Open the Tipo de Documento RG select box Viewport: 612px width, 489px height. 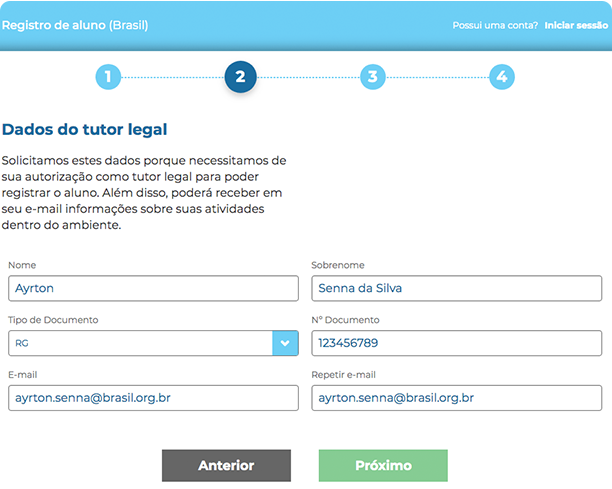(x=140, y=343)
